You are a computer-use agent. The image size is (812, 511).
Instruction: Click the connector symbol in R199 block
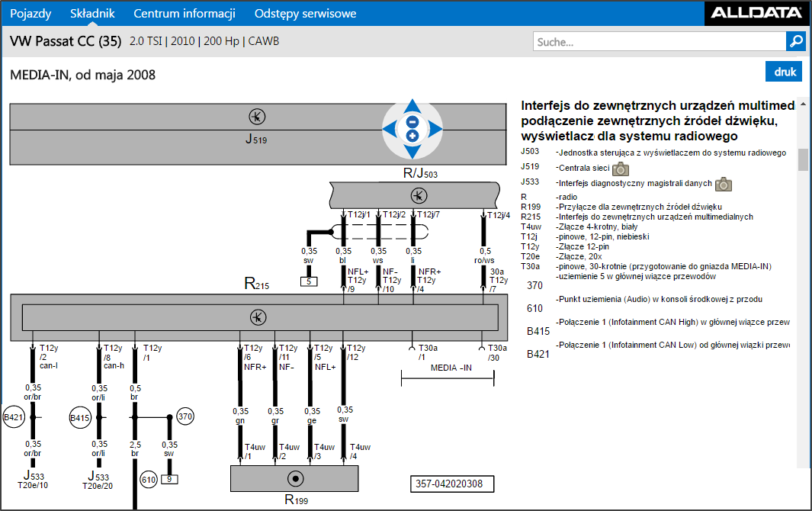(x=295, y=478)
